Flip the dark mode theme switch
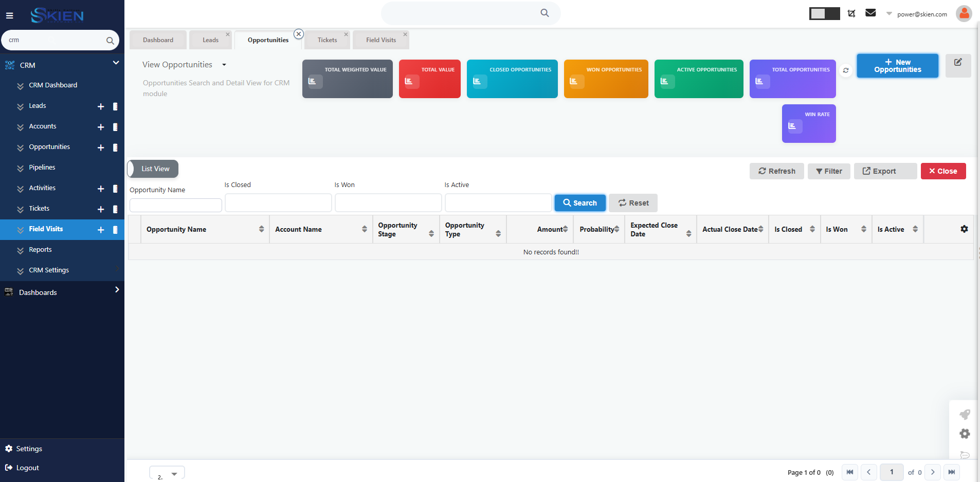The height and width of the screenshot is (482, 980). coord(825,13)
